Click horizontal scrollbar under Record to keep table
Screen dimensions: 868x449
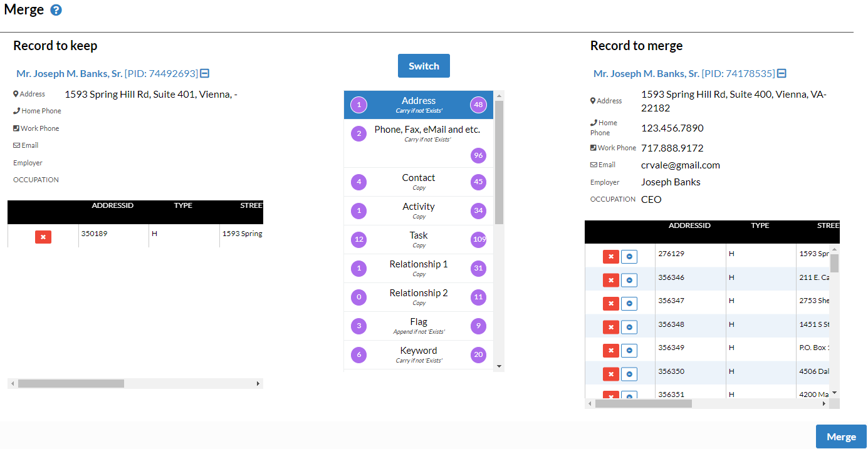coord(71,383)
